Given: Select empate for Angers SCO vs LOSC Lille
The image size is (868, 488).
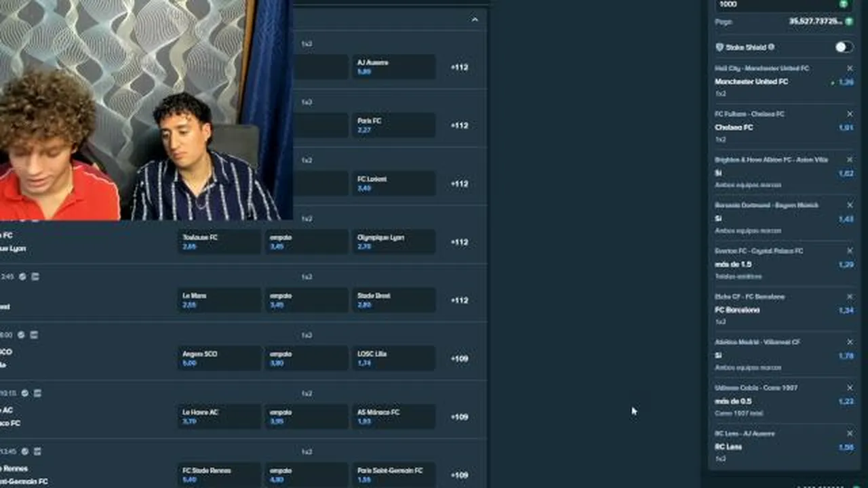Looking at the screenshot, I should [307, 358].
